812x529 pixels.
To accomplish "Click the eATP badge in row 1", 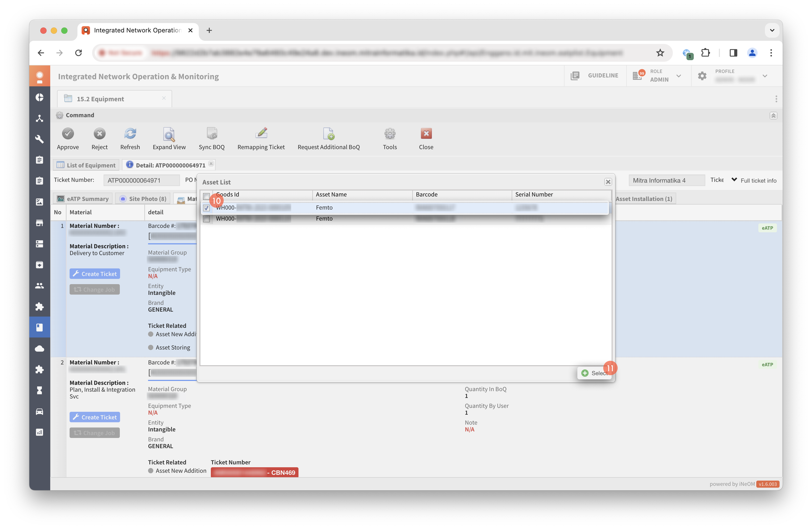I will pyautogui.click(x=767, y=228).
